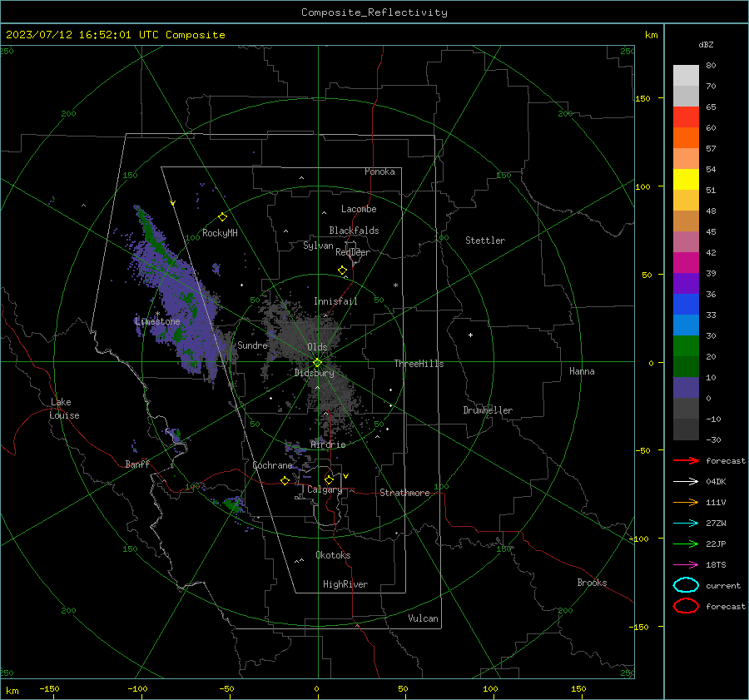Click the yellow diamond marker below RedDeer
Screen dimensions: 749x700
[342, 271]
